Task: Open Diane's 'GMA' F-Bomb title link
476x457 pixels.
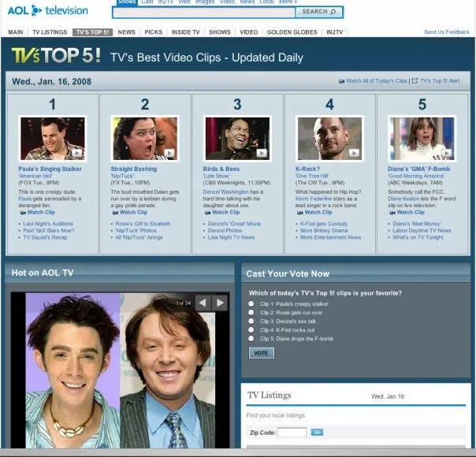Action: click(419, 169)
